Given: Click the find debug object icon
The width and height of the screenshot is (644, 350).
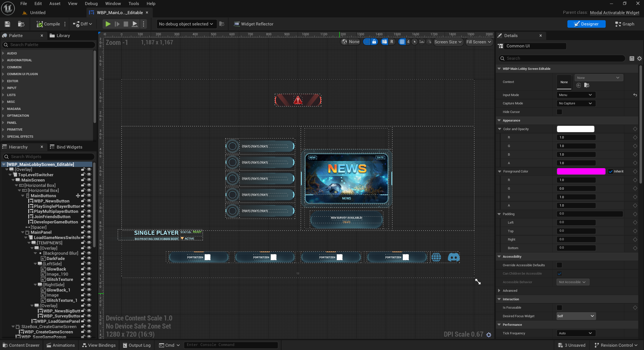Looking at the screenshot, I should [x=222, y=24].
